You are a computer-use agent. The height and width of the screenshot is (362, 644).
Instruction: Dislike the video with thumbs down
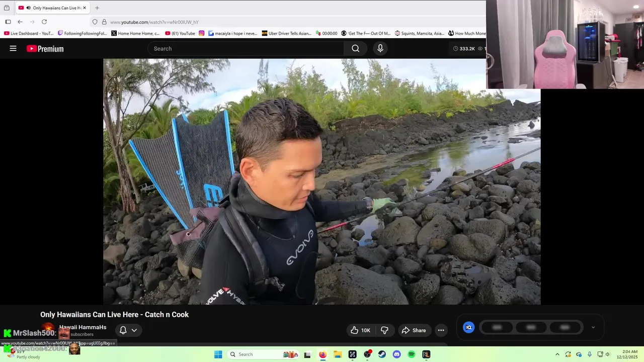click(x=385, y=330)
